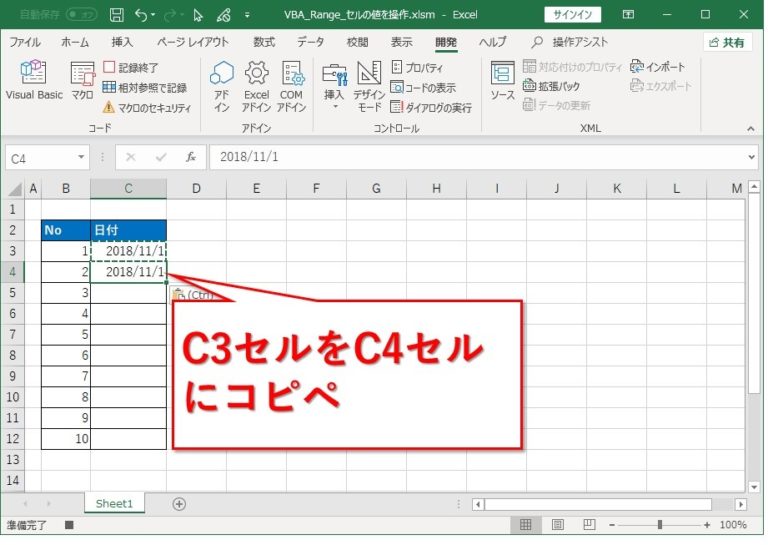This screenshot has height=545, width=768.
Task: Click the insert function fx icon
Action: point(190,158)
